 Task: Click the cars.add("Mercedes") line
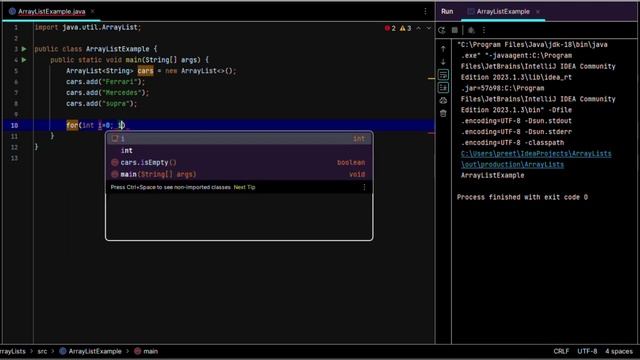tap(107, 93)
